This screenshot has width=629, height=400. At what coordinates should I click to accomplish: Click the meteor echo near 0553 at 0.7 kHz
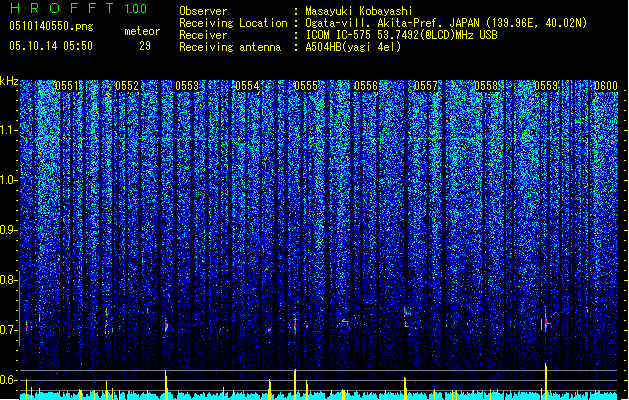(166, 325)
